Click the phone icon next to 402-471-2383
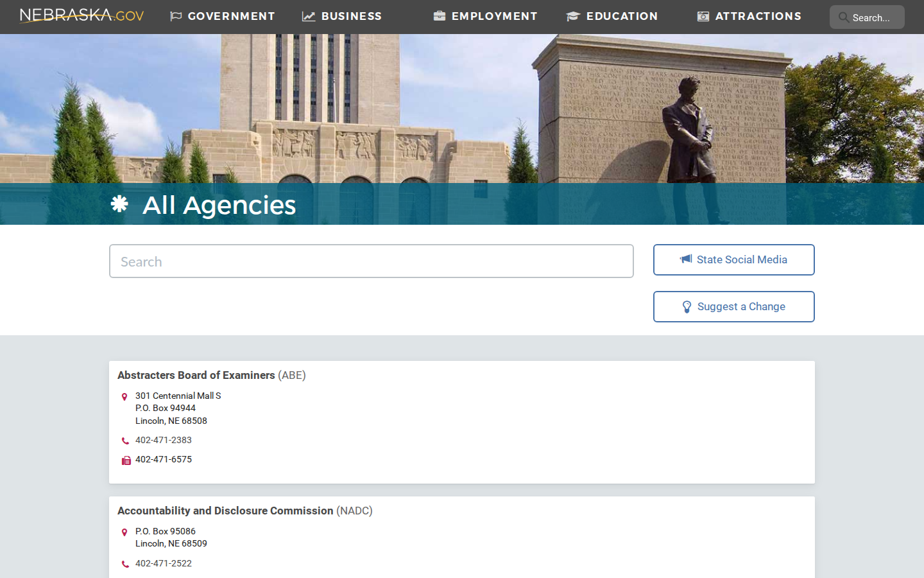 coord(125,441)
